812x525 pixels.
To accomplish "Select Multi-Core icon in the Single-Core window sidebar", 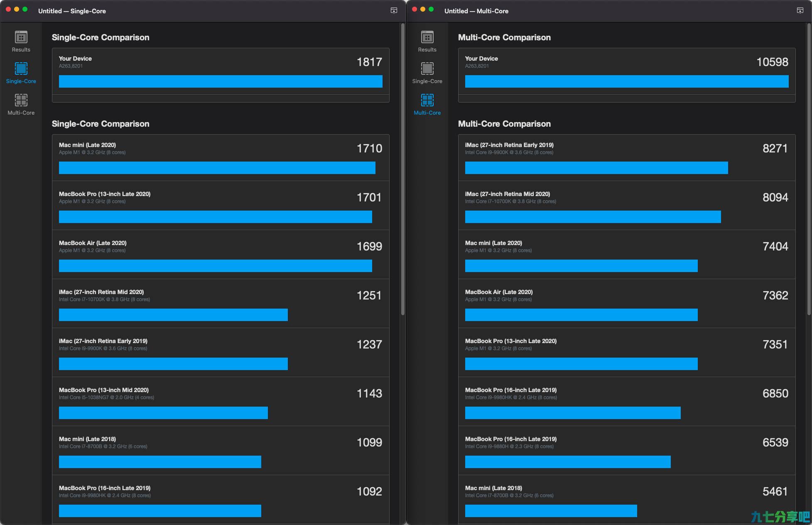I will [x=21, y=100].
